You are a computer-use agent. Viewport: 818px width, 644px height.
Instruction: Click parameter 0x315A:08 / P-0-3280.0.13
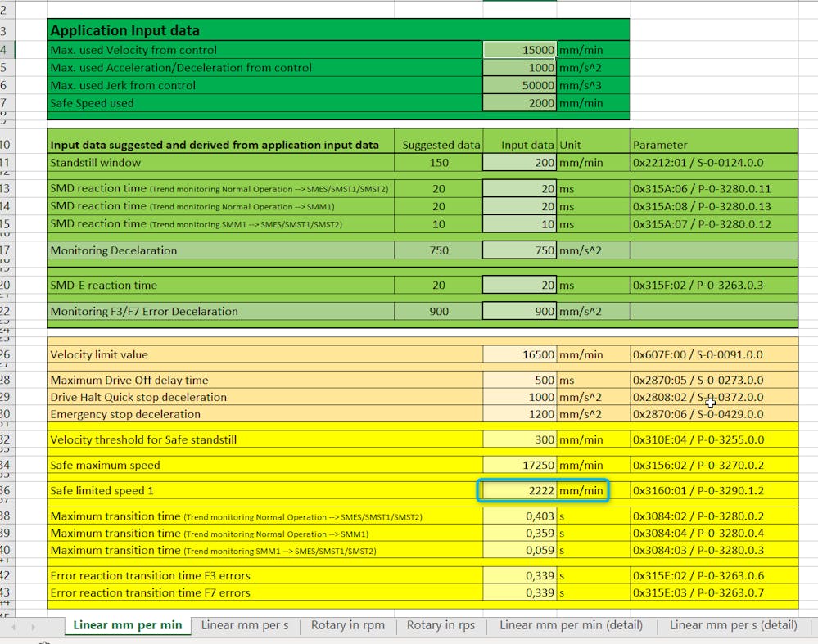point(702,206)
